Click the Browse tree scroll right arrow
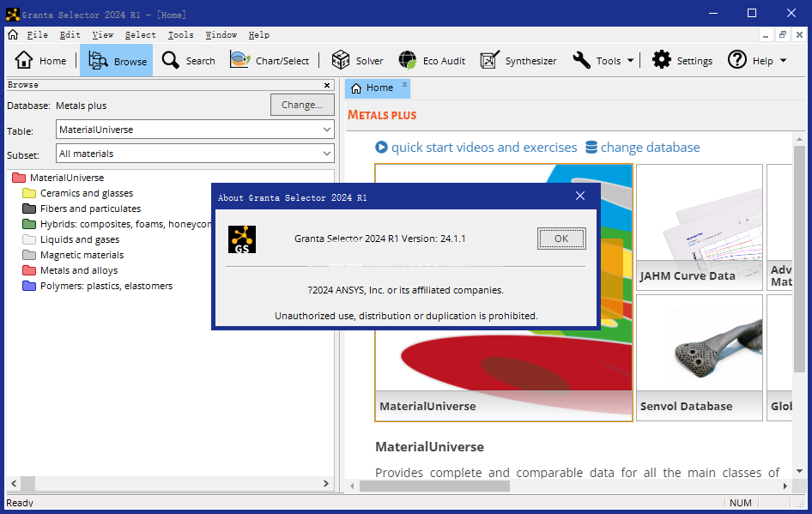 click(x=325, y=483)
